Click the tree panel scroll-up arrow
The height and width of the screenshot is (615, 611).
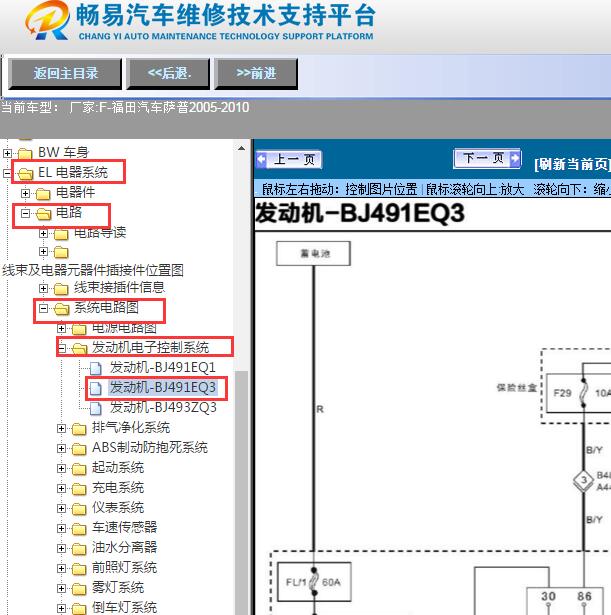pos(241,148)
